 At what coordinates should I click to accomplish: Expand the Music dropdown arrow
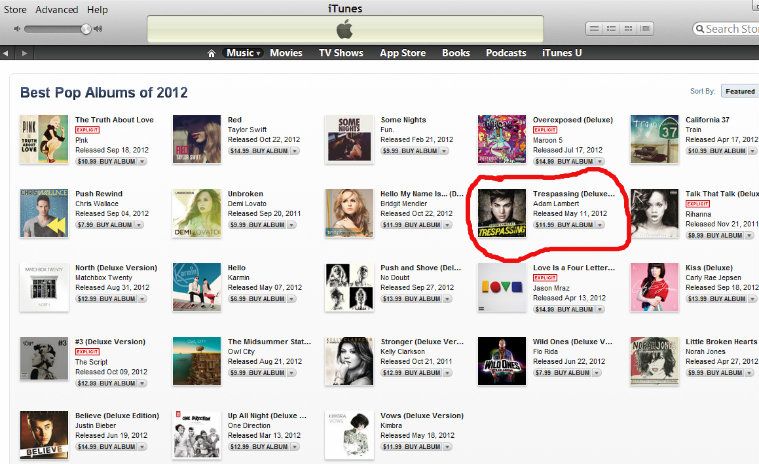(258, 54)
